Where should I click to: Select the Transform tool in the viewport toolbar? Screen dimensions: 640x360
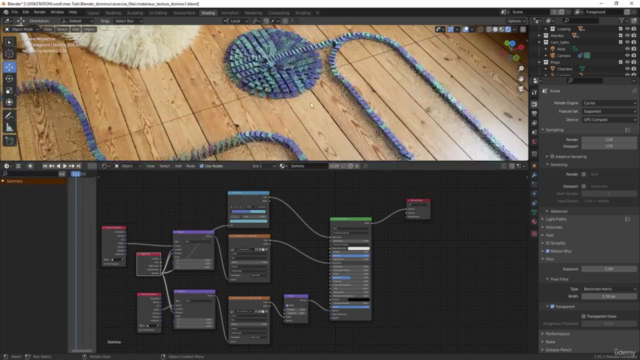pyautogui.click(x=9, y=102)
